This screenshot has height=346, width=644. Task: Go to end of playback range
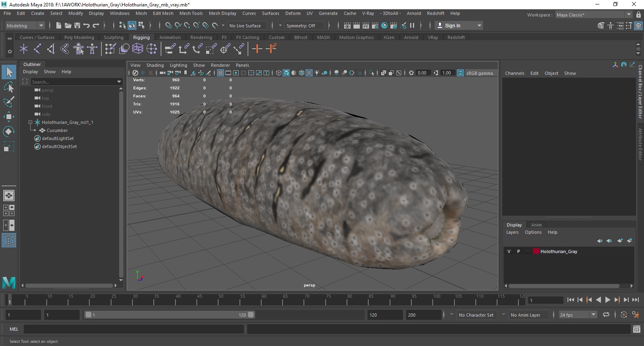pyautogui.click(x=636, y=300)
